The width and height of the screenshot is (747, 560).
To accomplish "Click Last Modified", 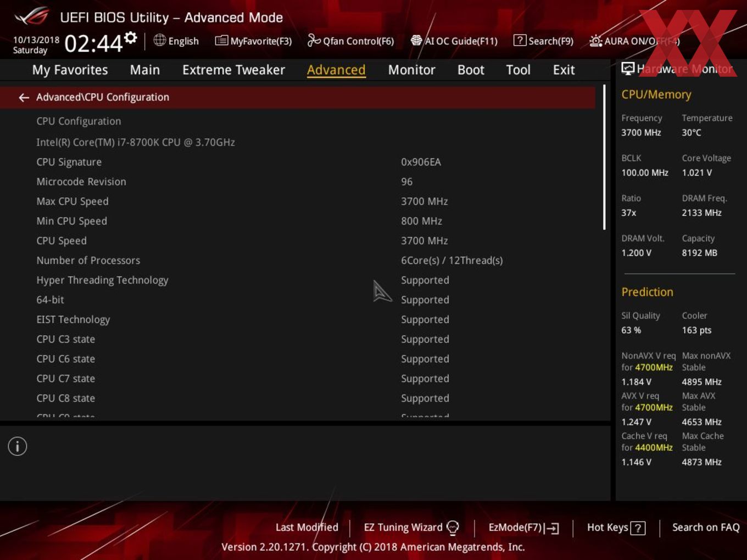I will coord(306,528).
